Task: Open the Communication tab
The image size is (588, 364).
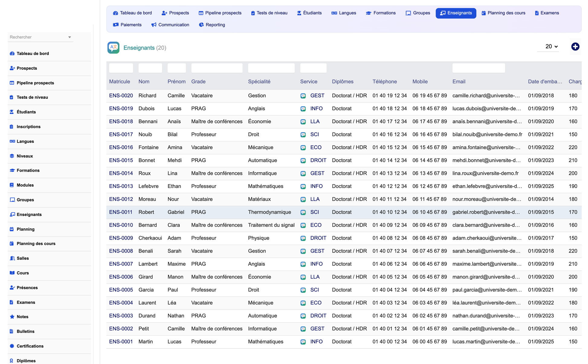Action: click(170, 25)
